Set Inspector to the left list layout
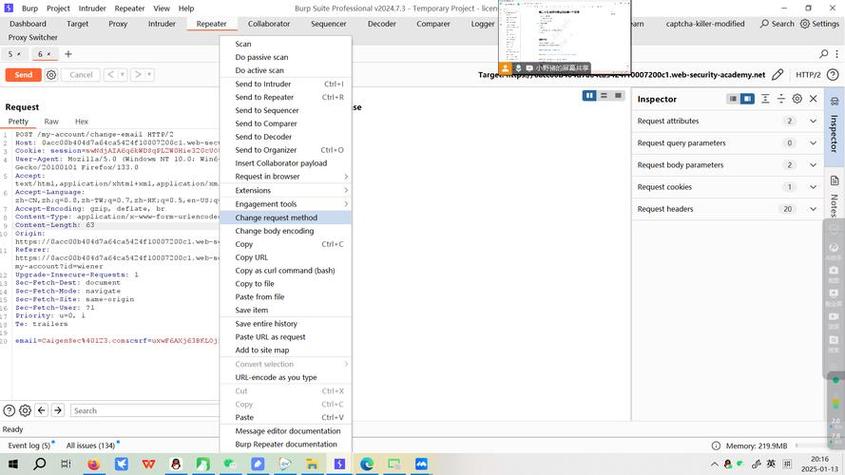This screenshot has width=845, height=475. tap(732, 99)
